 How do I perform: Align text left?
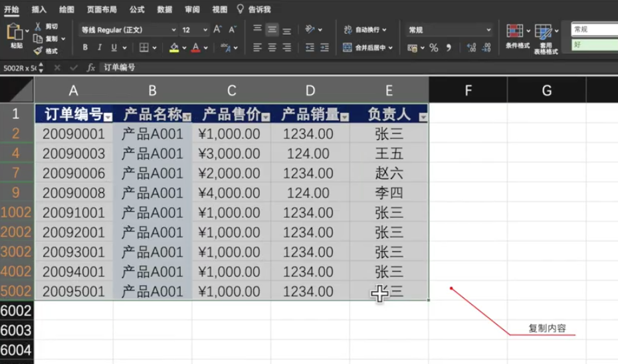pyautogui.click(x=257, y=48)
